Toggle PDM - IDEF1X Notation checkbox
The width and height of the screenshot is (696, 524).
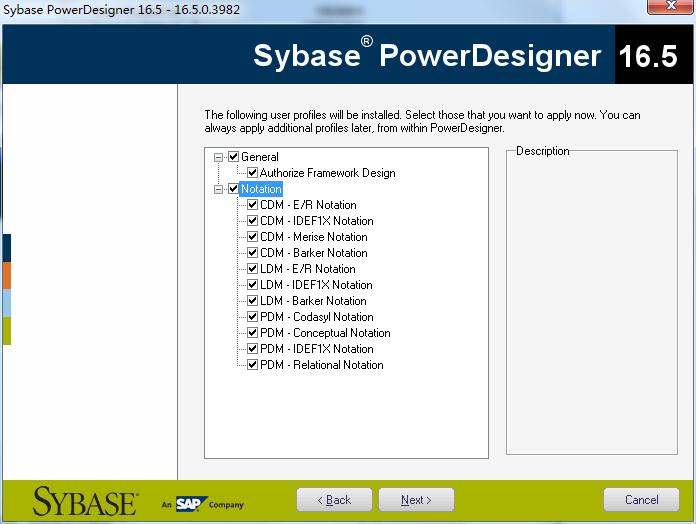(x=253, y=348)
